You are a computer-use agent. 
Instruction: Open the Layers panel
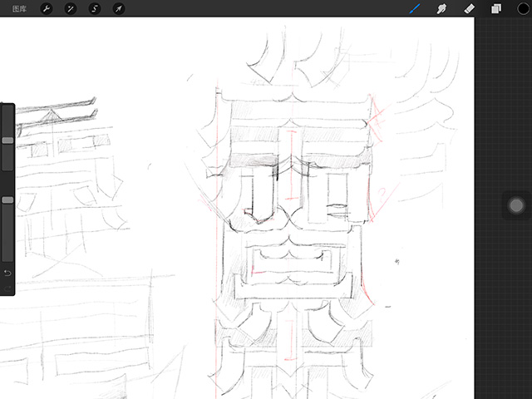point(496,8)
